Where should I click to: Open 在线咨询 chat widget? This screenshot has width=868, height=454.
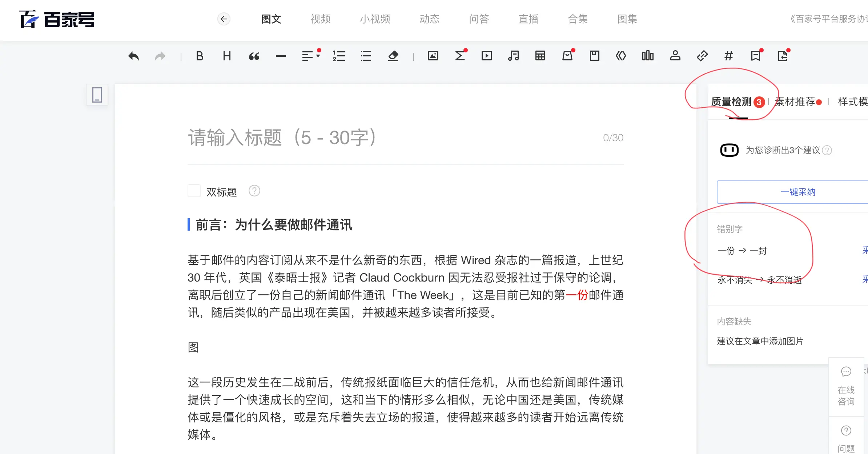pos(846,387)
